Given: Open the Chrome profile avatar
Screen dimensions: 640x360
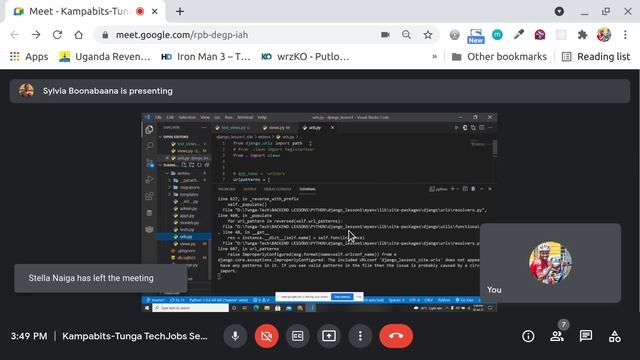Looking at the screenshot, I should coord(604,35).
